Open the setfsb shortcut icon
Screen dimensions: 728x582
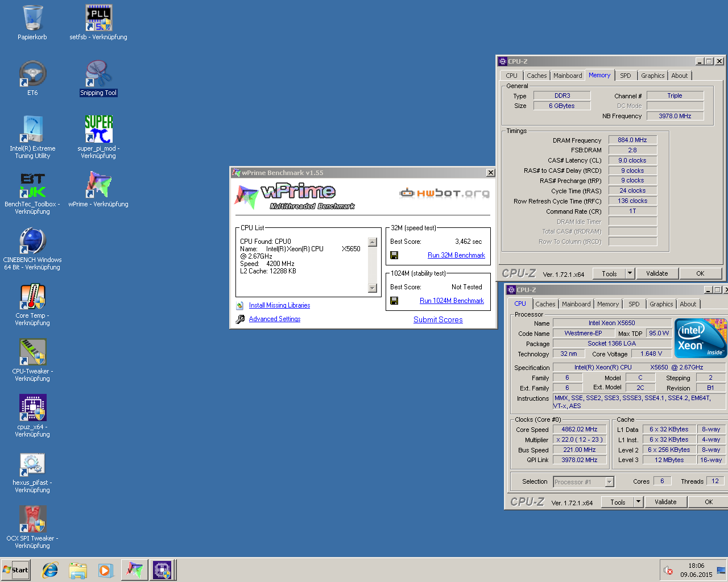coord(98,18)
